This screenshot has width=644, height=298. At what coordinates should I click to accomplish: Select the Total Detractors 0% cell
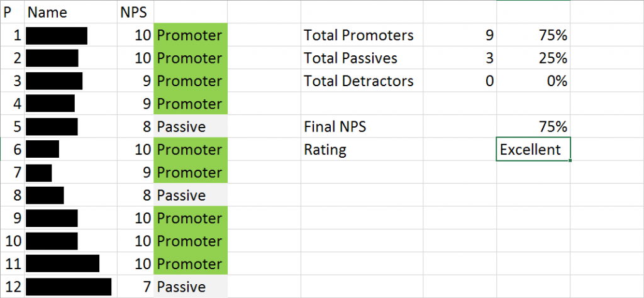pyautogui.click(x=533, y=81)
